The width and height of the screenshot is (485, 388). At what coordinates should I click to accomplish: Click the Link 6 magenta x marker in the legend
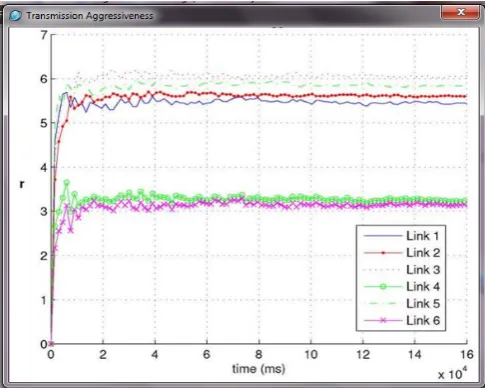point(383,320)
